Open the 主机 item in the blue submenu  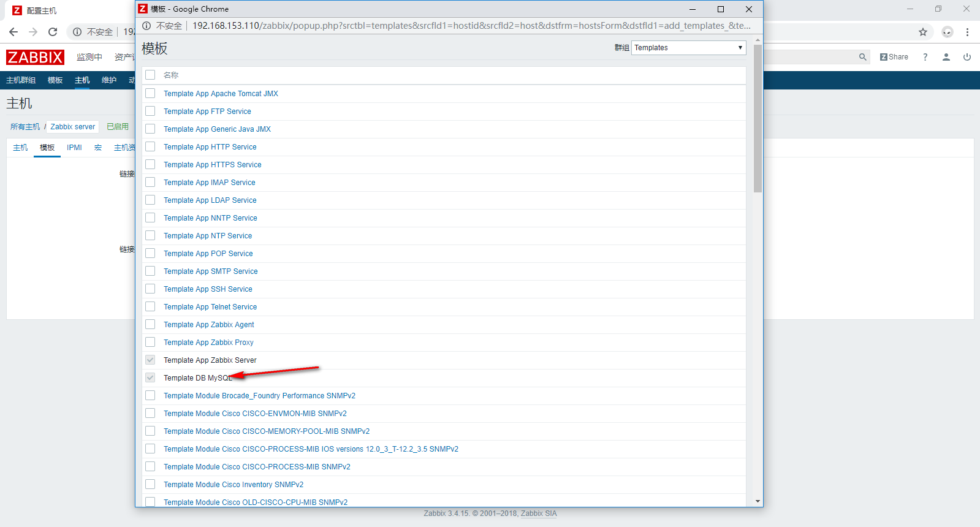82,80
